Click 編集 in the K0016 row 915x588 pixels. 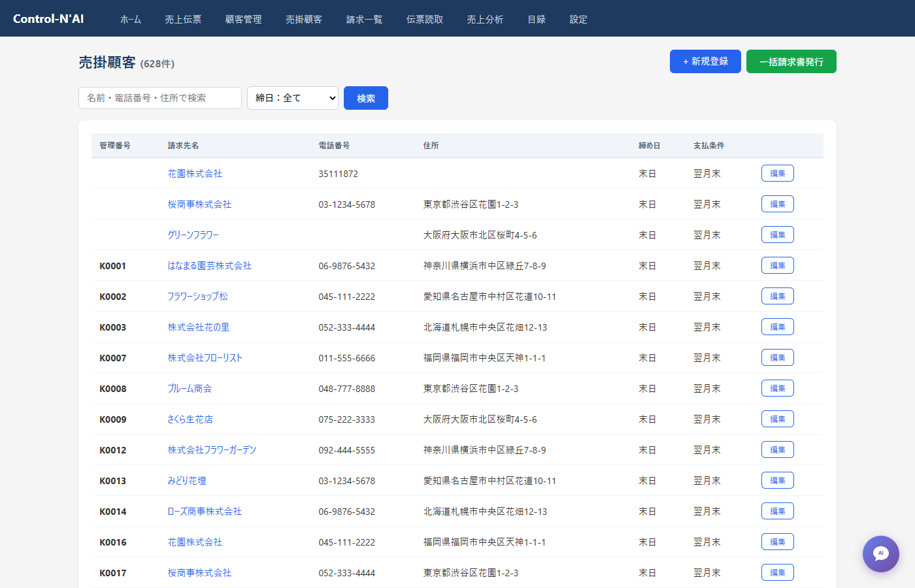[x=778, y=542]
